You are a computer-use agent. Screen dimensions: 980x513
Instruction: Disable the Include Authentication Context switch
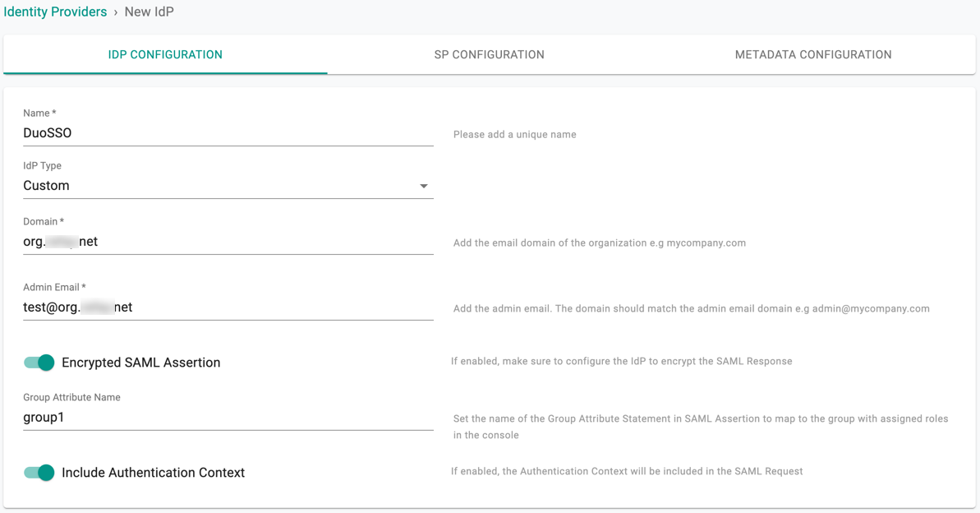[x=39, y=473]
